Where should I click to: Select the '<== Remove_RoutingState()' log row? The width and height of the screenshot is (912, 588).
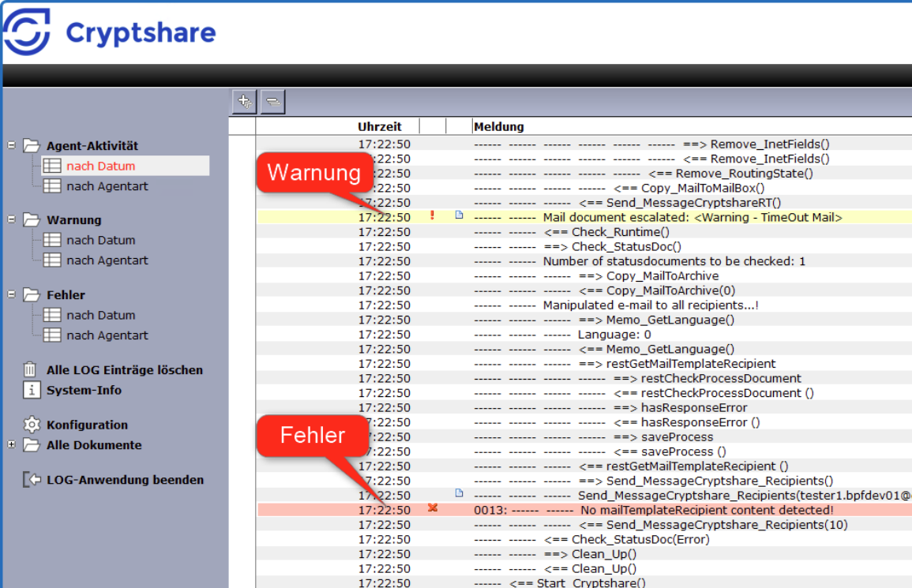click(584, 174)
